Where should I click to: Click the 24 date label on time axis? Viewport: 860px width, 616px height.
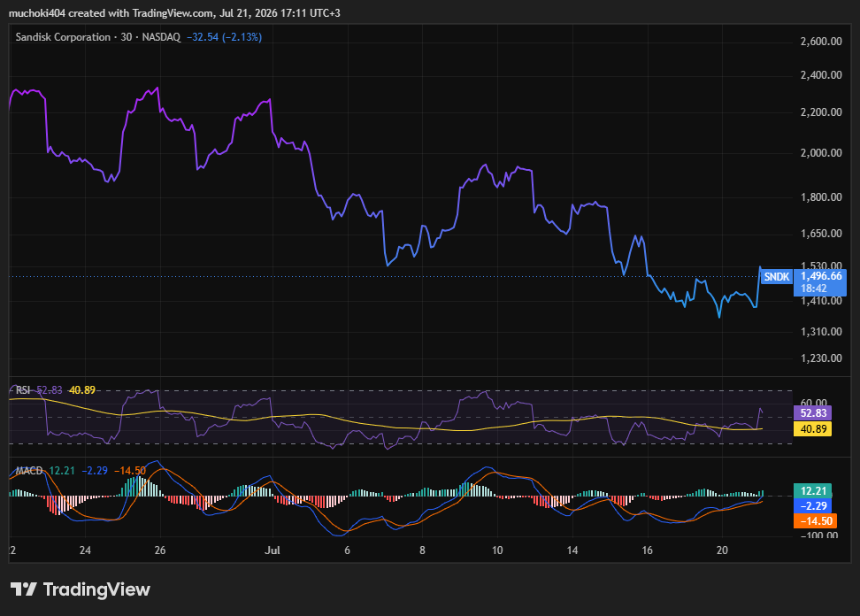pos(85,551)
